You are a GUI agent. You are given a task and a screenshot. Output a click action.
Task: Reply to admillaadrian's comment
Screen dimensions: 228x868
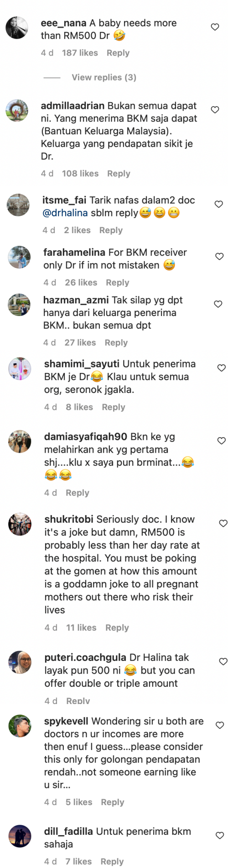click(119, 174)
